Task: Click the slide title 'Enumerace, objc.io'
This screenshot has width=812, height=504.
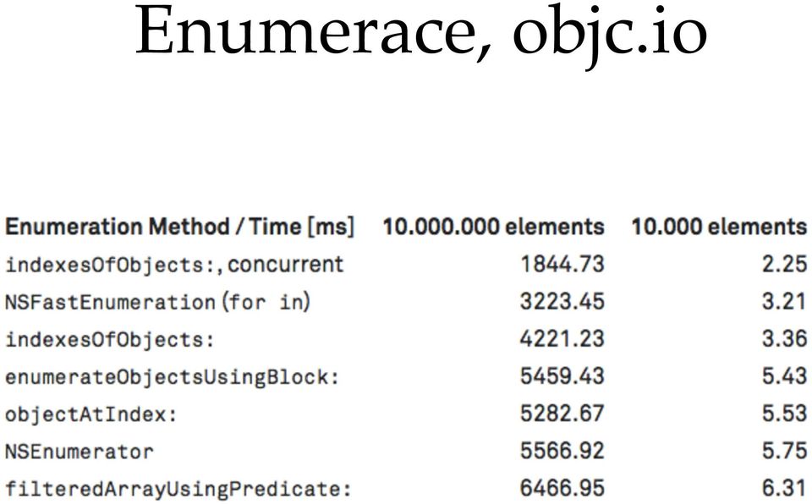Action: [x=420, y=32]
